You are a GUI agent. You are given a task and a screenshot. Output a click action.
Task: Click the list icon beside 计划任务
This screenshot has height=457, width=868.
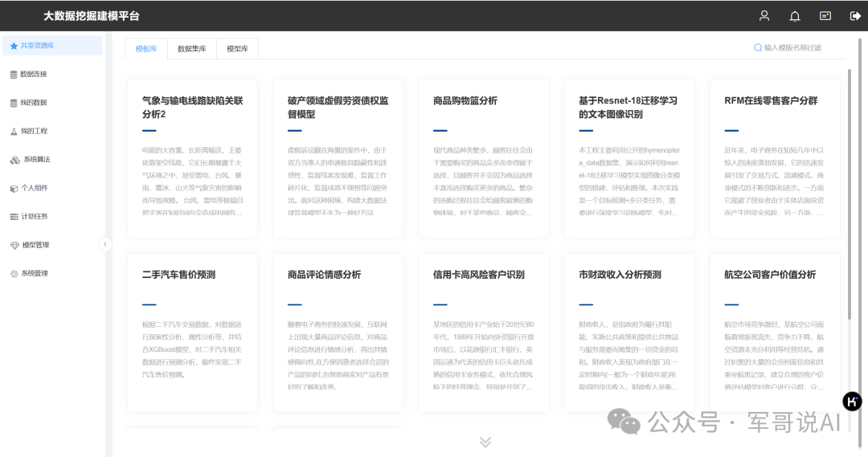[x=14, y=217]
